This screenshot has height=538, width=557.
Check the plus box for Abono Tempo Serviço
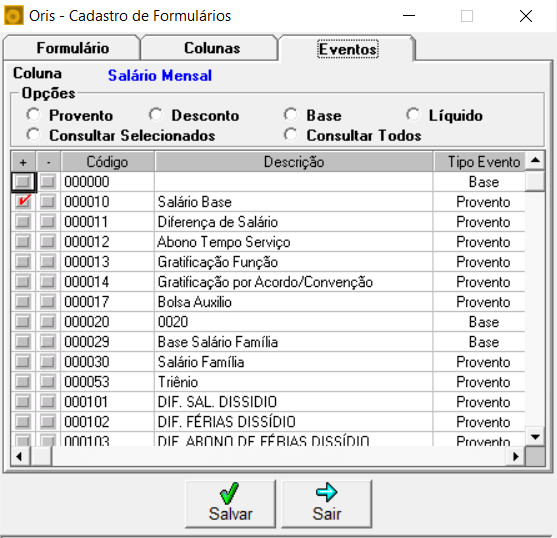[23, 242]
